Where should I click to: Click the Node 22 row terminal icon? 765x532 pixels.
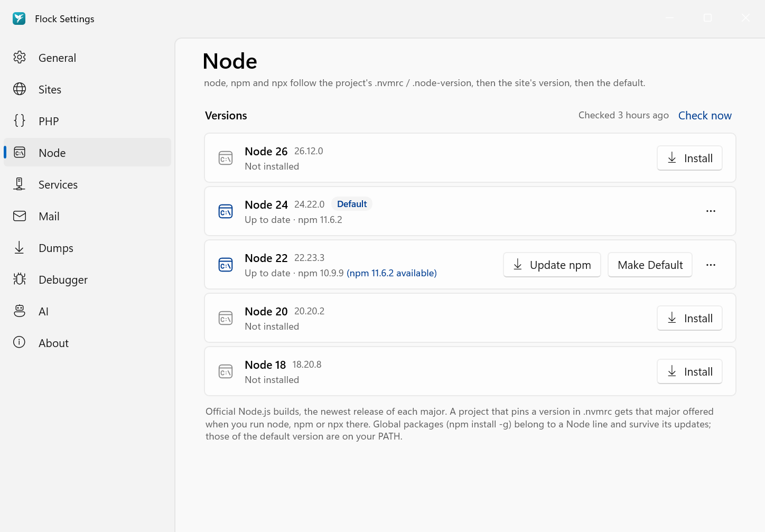point(226,265)
